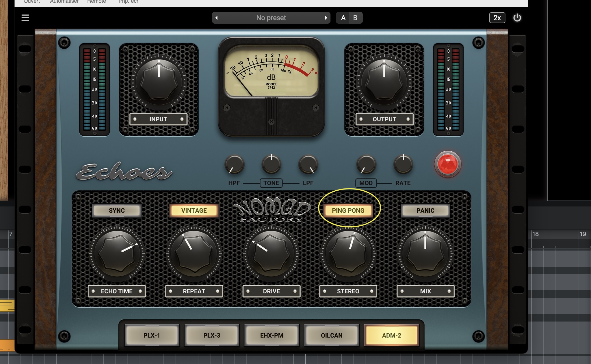Image resolution: width=591 pixels, height=364 pixels.
Task: Click the TONE boxed label
Action: [271, 183]
